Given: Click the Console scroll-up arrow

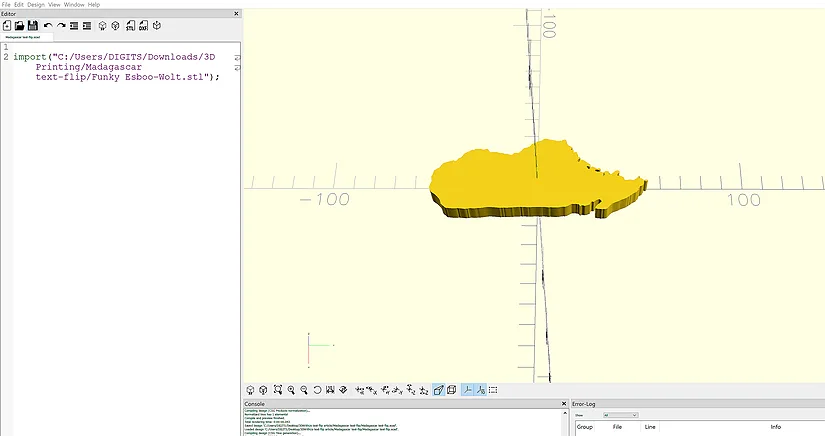Looking at the screenshot, I should (x=565, y=412).
